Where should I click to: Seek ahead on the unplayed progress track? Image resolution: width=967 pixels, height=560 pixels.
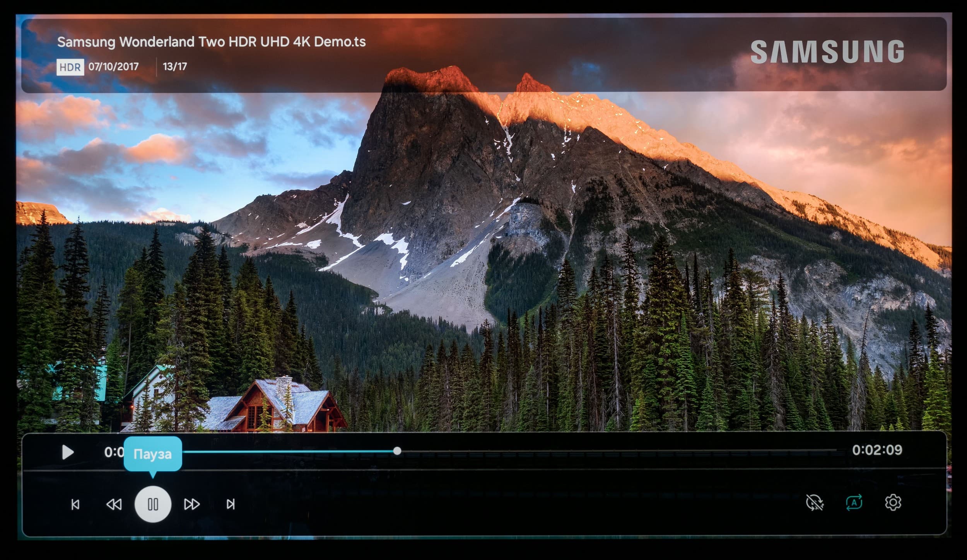[619, 451]
